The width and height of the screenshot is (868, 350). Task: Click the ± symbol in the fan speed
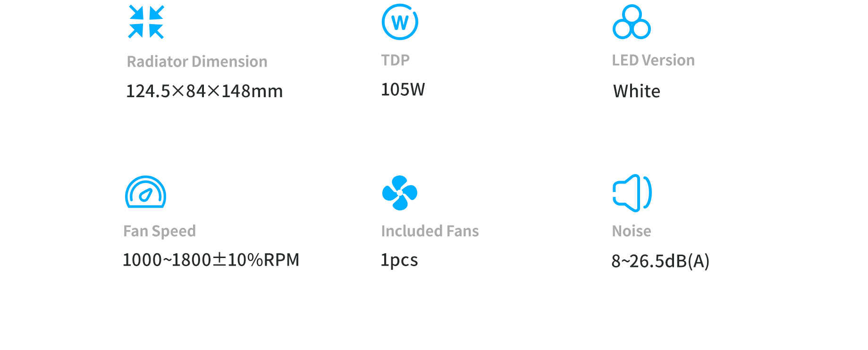(x=219, y=259)
